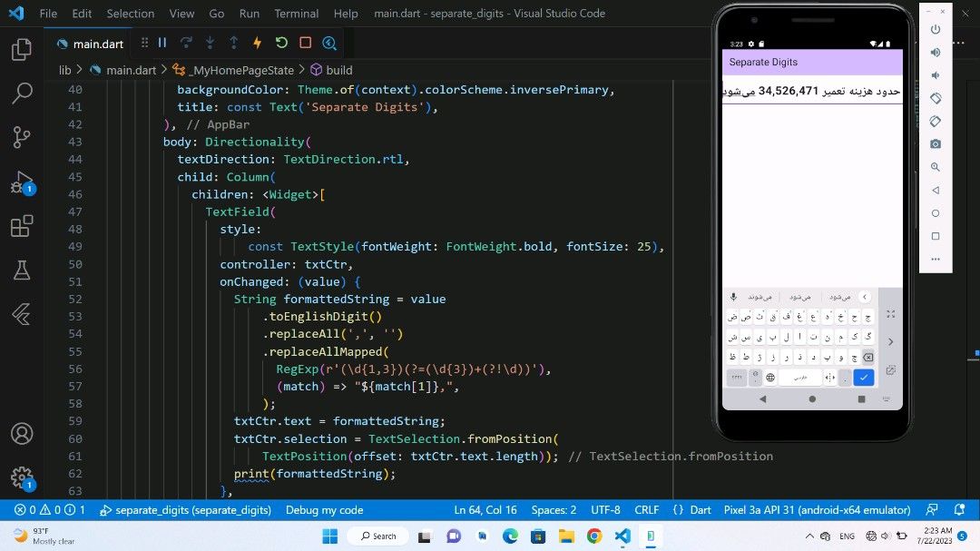The height and width of the screenshot is (551, 980).
Task: Click the Step Into debug button
Action: coord(210,43)
